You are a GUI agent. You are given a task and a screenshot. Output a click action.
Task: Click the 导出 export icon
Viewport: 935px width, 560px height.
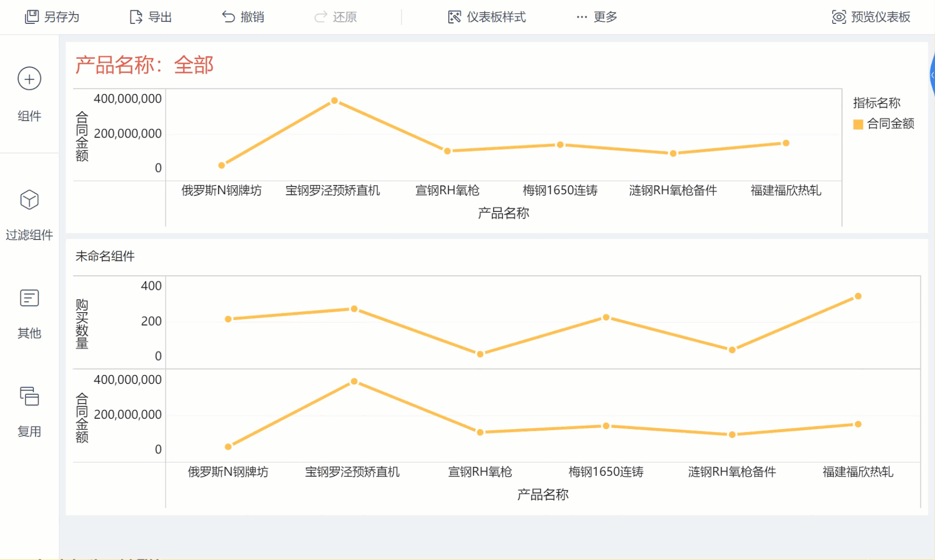click(136, 17)
